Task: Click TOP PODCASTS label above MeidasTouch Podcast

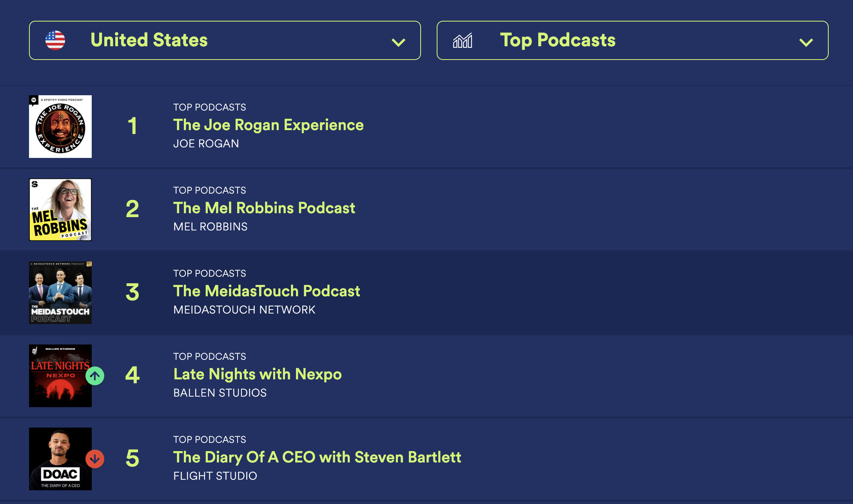Action: point(210,274)
